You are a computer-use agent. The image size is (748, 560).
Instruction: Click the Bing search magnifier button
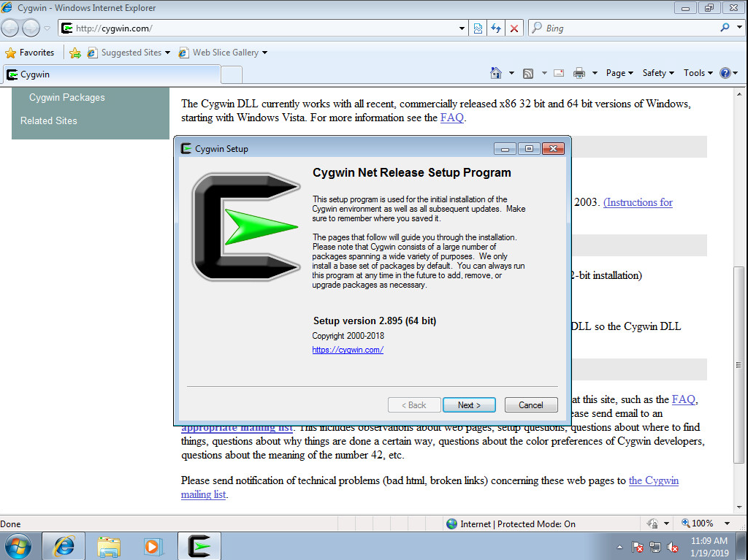(x=725, y=28)
